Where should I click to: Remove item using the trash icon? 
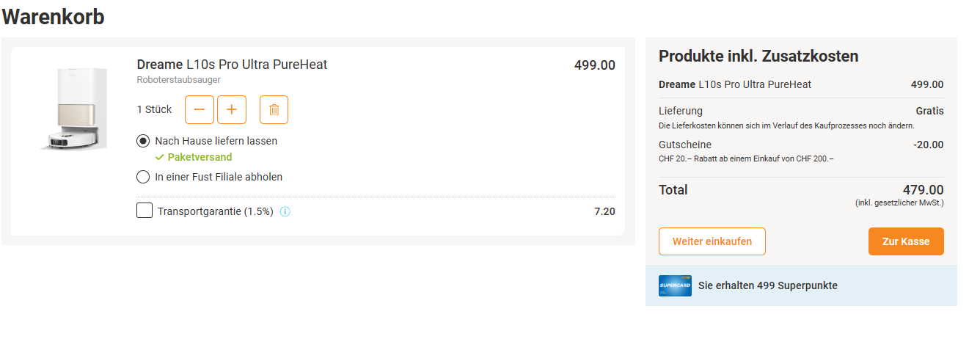pos(274,109)
